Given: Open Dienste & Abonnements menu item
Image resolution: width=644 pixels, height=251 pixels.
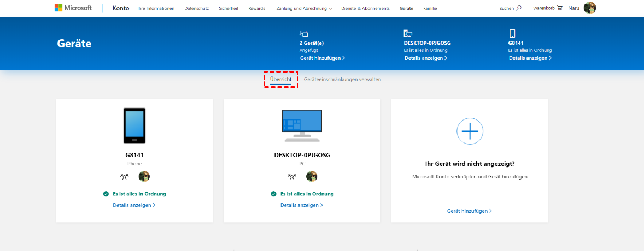Looking at the screenshot, I should 366,8.
